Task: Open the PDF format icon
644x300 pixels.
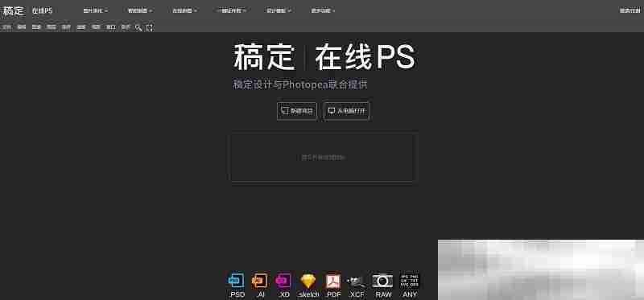Action: coord(333,282)
